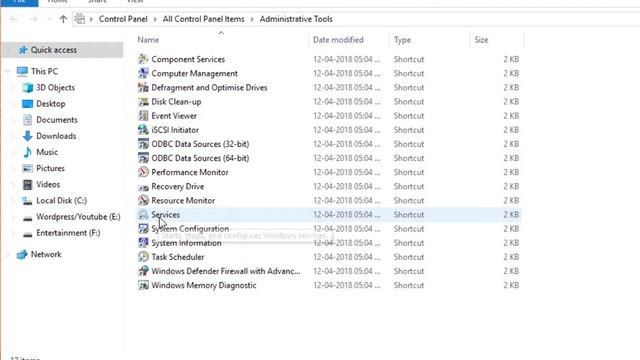Open Desktop in navigation pane
The width and height of the screenshot is (640, 360).
(x=51, y=104)
